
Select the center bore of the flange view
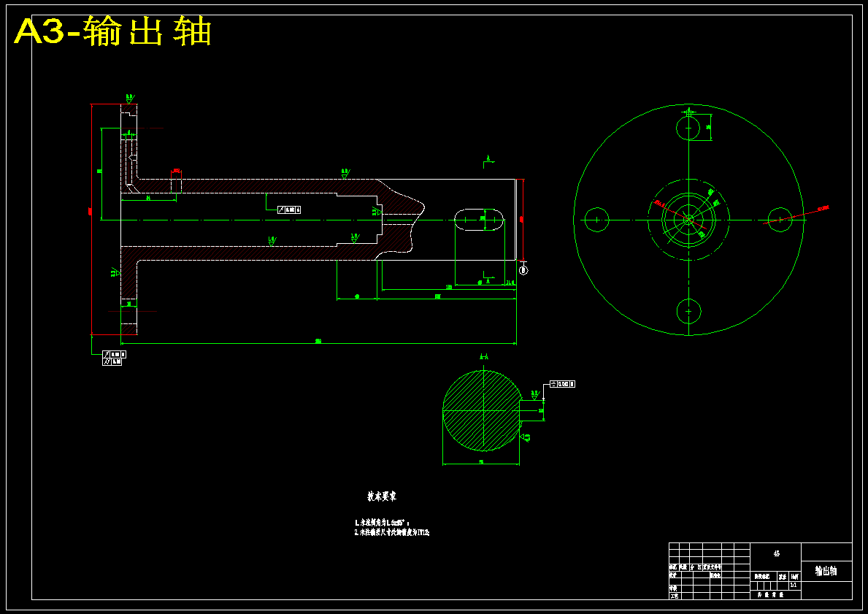(x=688, y=220)
